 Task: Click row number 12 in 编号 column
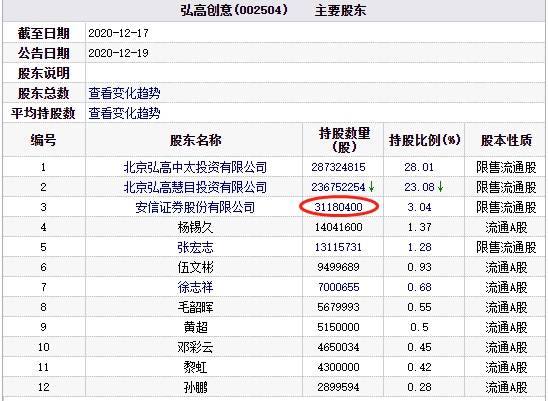pos(43,387)
